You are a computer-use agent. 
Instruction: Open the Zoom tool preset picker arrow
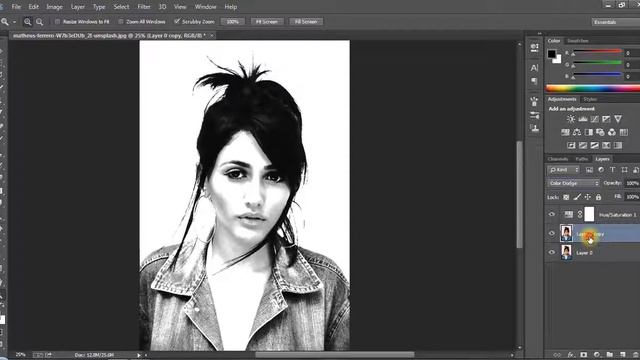click(x=14, y=22)
